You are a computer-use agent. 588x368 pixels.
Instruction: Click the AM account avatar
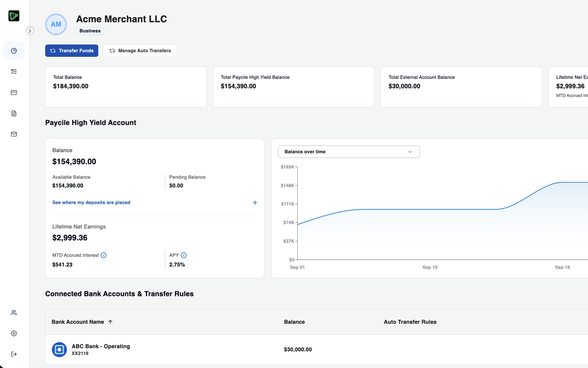click(56, 25)
